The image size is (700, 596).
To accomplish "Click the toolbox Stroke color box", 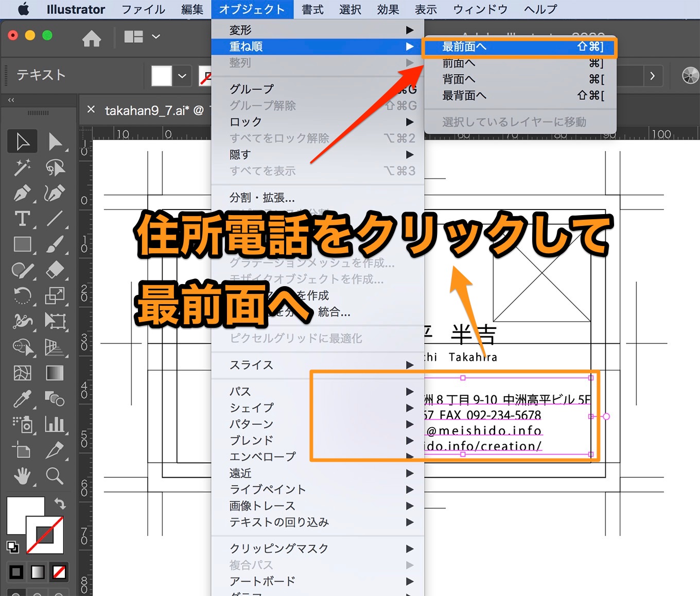I will pyautogui.click(x=45, y=535).
